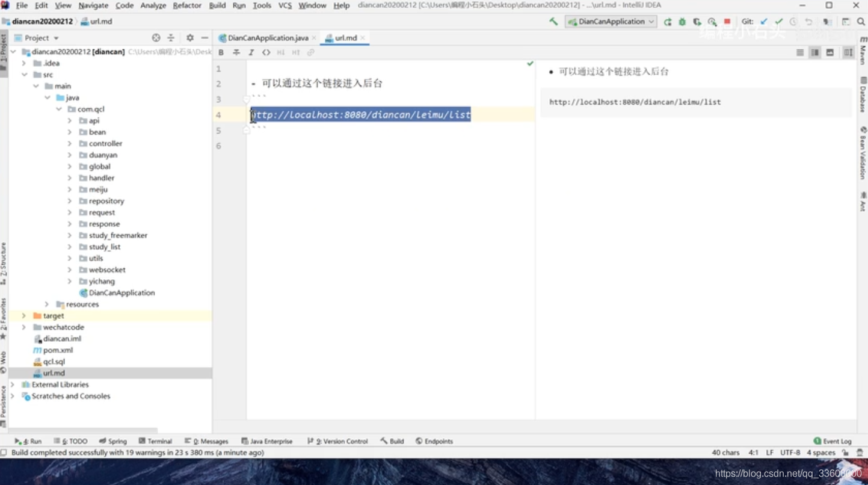This screenshot has height=485, width=868.
Task: Open the Refactor menu
Action: pos(187,5)
